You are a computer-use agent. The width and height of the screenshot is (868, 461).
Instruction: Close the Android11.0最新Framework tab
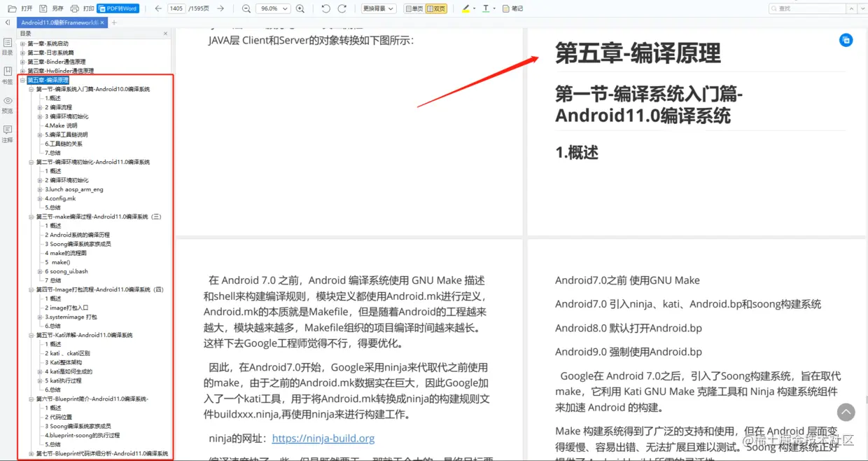point(104,22)
